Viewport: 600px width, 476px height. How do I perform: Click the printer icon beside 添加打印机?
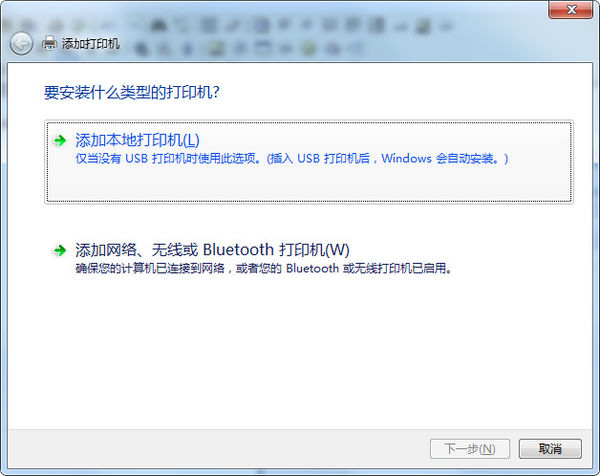tap(49, 43)
